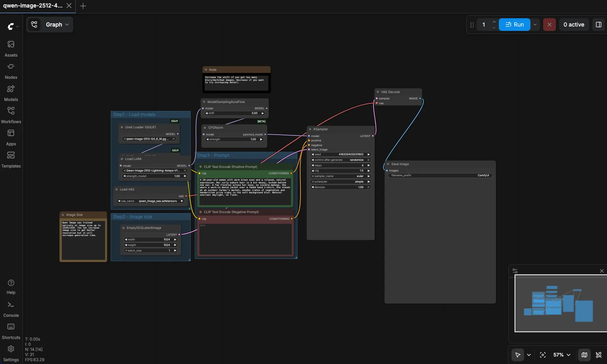The width and height of the screenshot is (607, 364).
Task: Open the Nodes library panel
Action: pos(11,71)
